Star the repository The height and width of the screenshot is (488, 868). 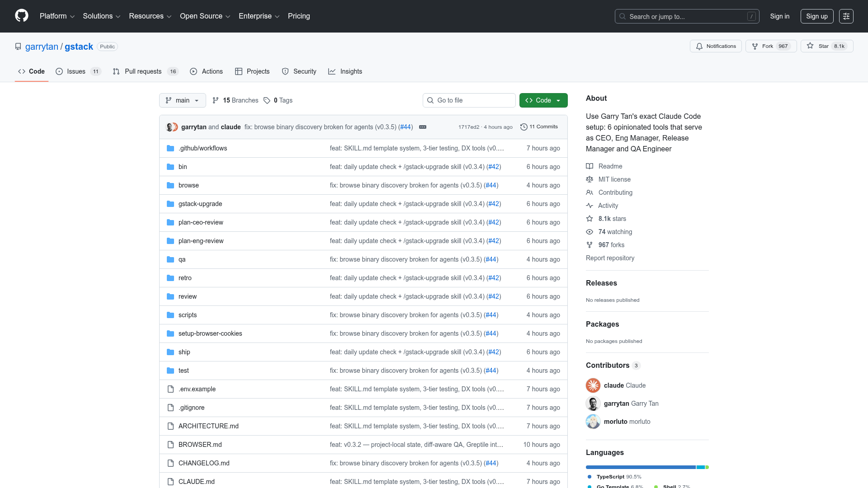click(x=826, y=46)
